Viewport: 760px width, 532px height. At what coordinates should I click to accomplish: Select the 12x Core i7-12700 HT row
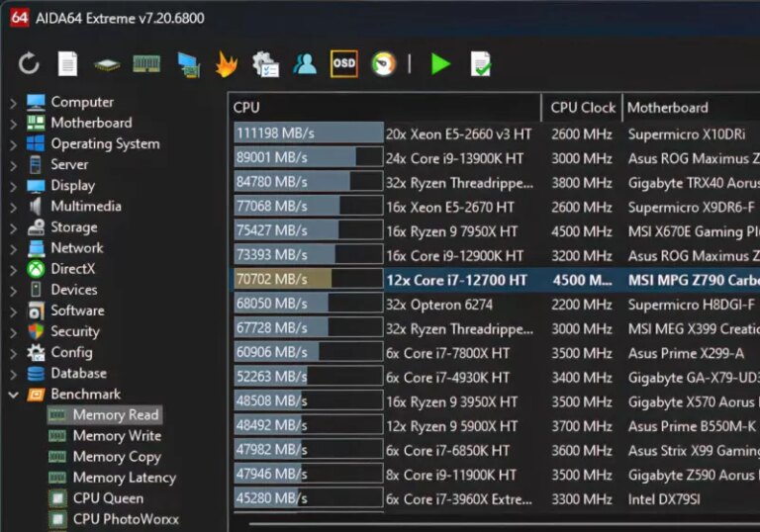click(495, 280)
